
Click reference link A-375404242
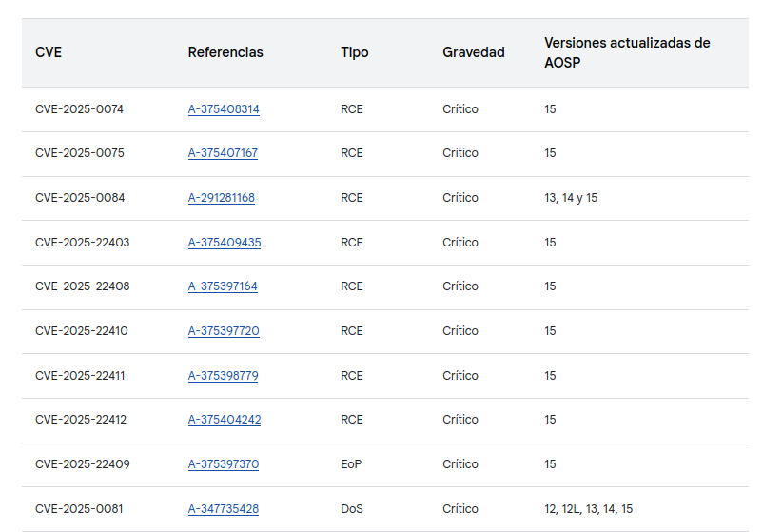[225, 420]
